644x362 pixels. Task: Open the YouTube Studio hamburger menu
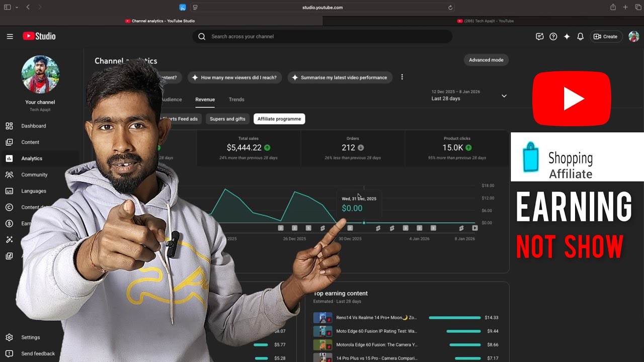pos(10,36)
